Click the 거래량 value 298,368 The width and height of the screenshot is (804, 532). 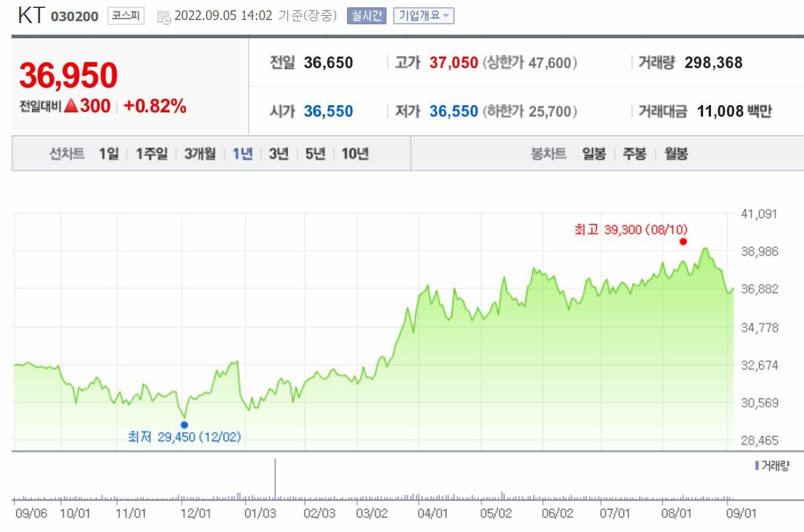[713, 63]
